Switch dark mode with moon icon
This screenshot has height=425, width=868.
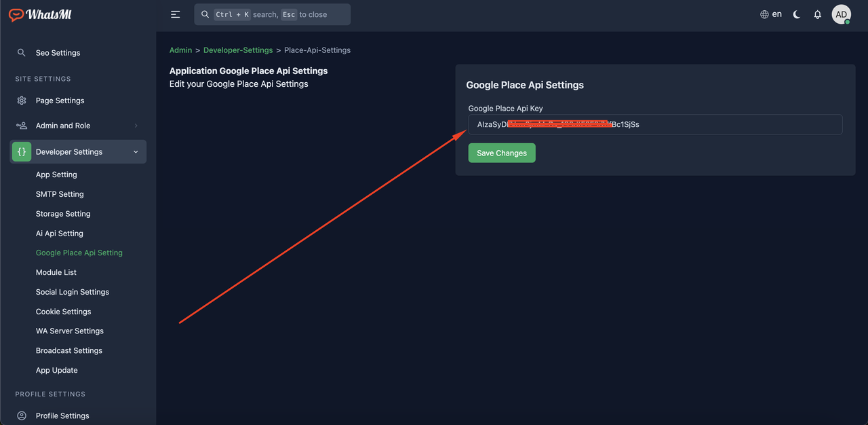(x=797, y=14)
